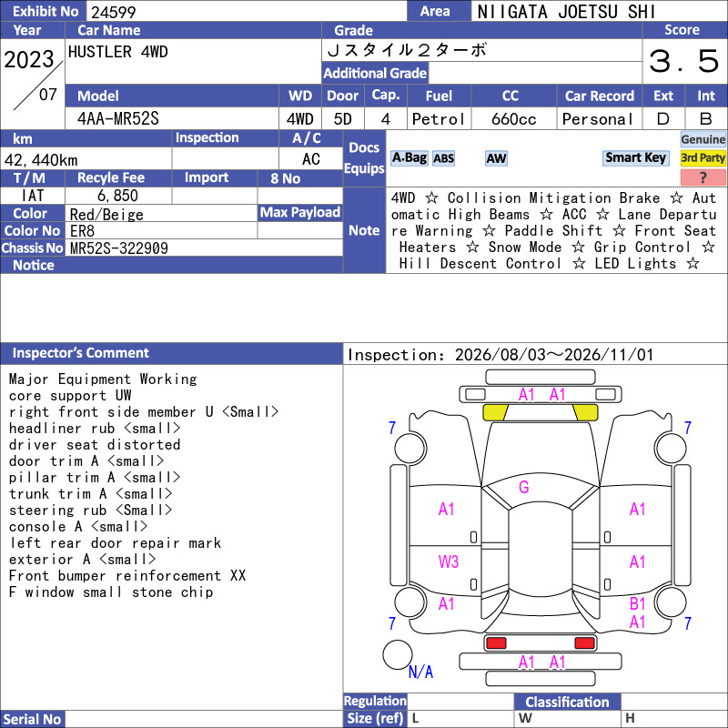The image size is (728, 728).
Task: Click the Regulation label
Action: point(375,701)
